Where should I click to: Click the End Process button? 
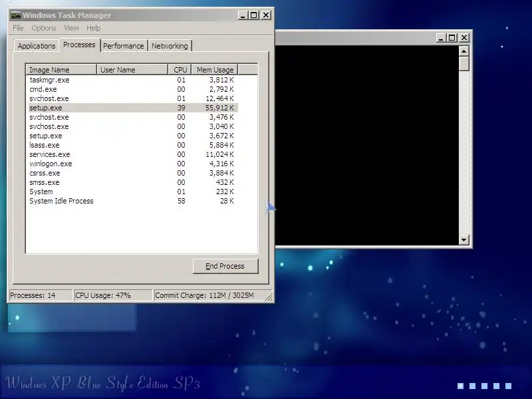225,266
